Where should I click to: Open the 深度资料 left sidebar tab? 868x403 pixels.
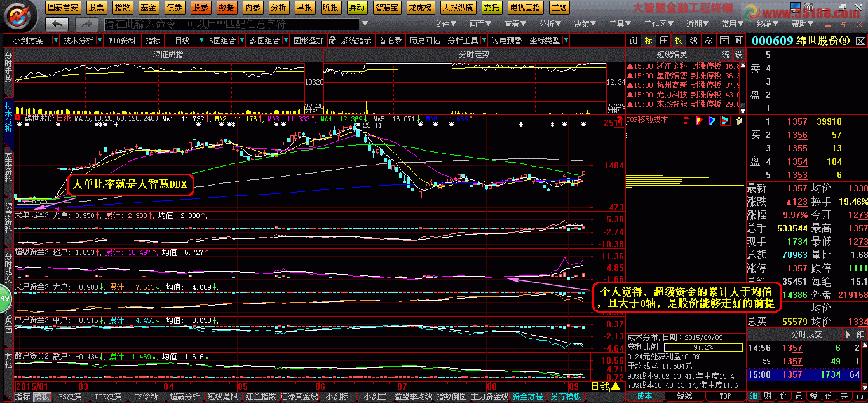(x=8, y=218)
